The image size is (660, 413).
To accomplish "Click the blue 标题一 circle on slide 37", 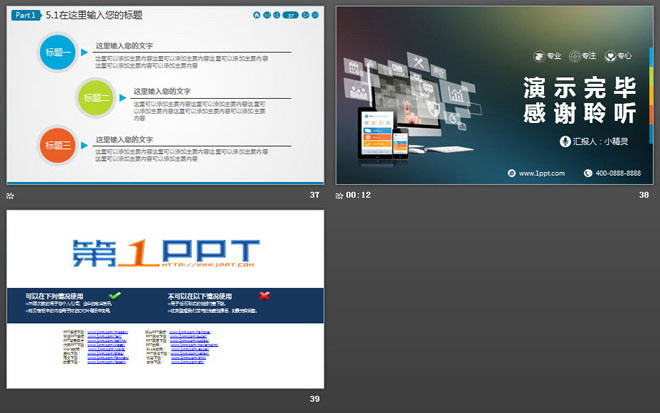I will point(58,52).
